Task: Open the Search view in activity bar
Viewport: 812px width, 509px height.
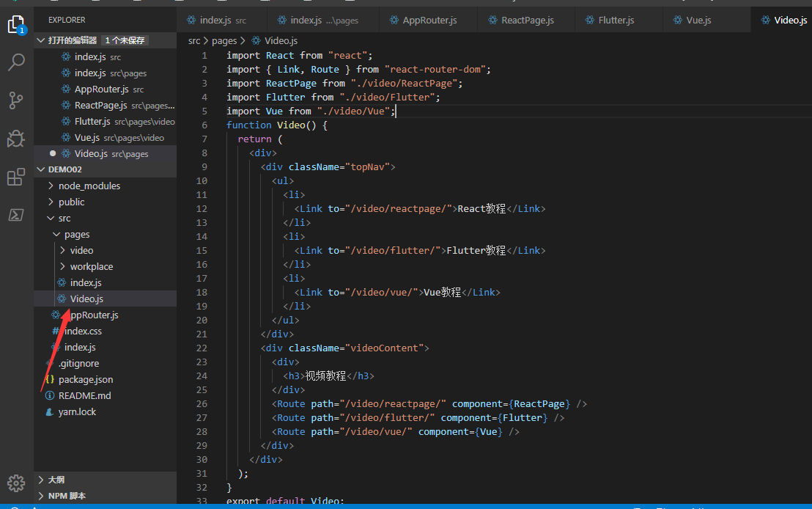Action: coord(16,62)
